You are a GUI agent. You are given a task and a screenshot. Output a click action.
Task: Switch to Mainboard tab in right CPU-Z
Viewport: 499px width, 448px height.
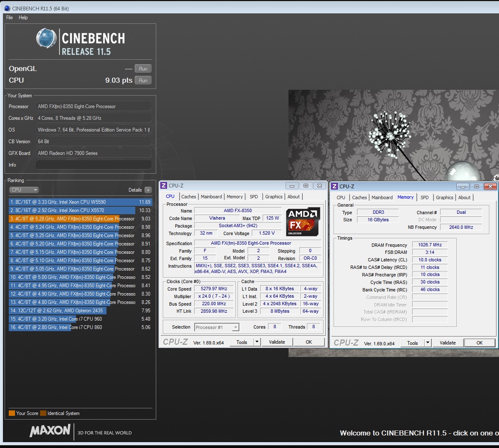pos(382,197)
